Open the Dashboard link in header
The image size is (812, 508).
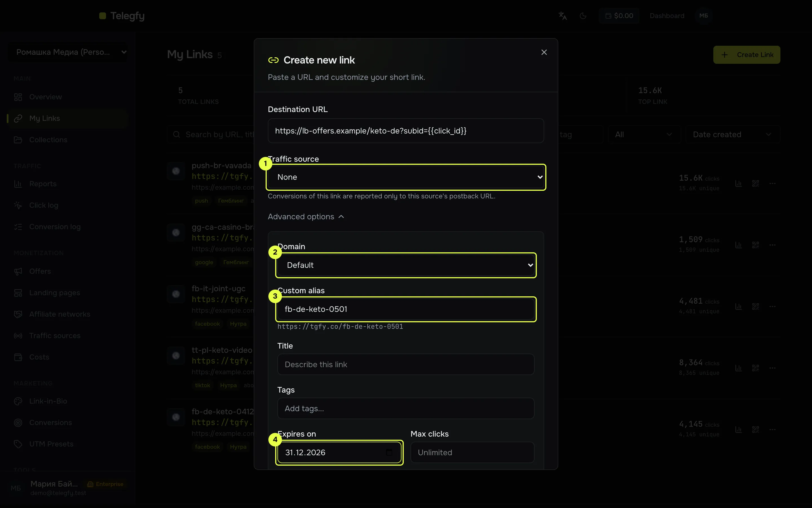point(667,16)
